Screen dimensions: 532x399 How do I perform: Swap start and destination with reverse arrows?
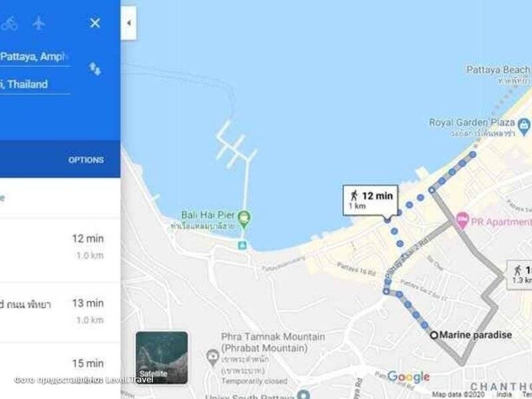95,69
